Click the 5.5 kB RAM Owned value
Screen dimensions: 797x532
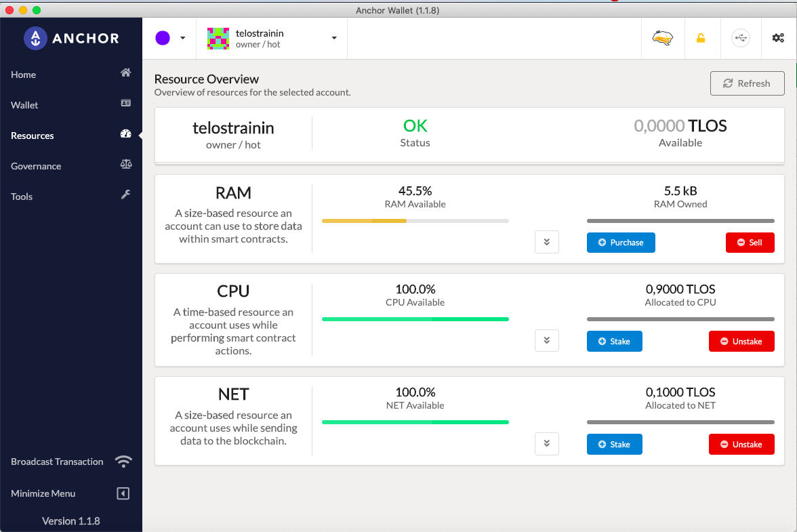680,191
